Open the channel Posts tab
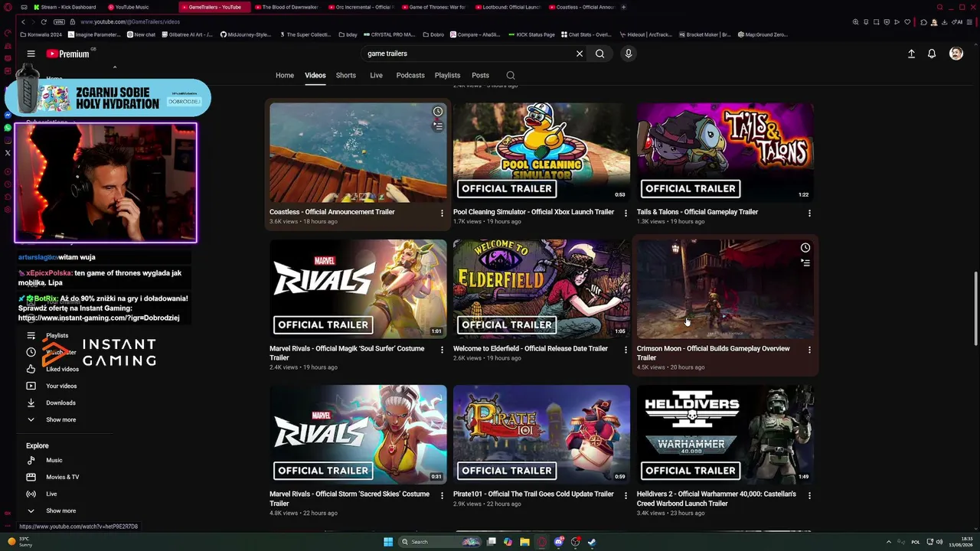This screenshot has height=551, width=980. point(480,75)
